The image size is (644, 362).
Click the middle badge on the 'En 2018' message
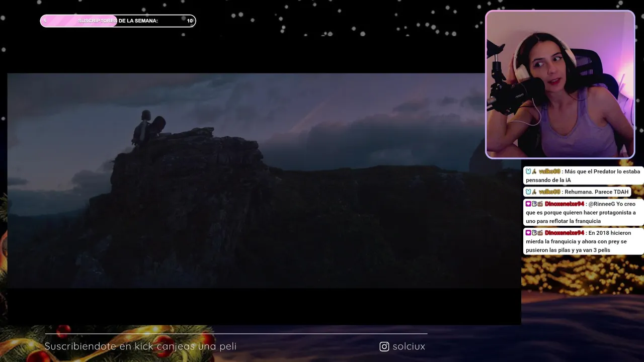click(x=534, y=233)
